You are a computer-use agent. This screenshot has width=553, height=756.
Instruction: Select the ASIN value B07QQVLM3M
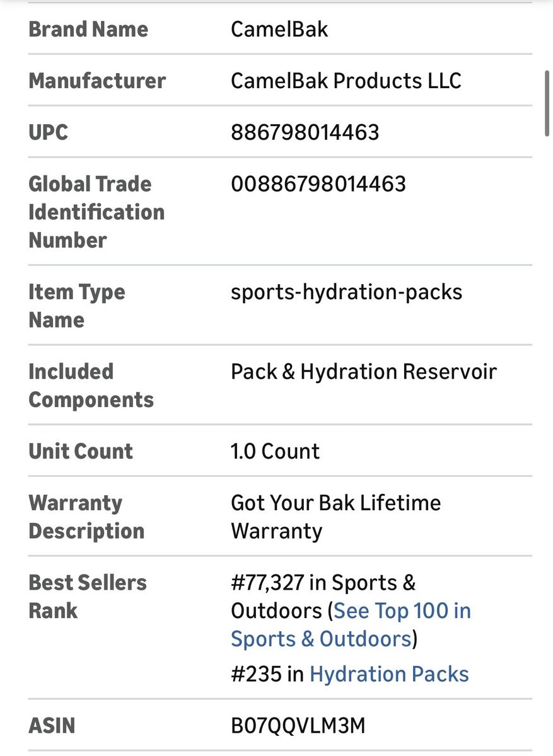298,726
